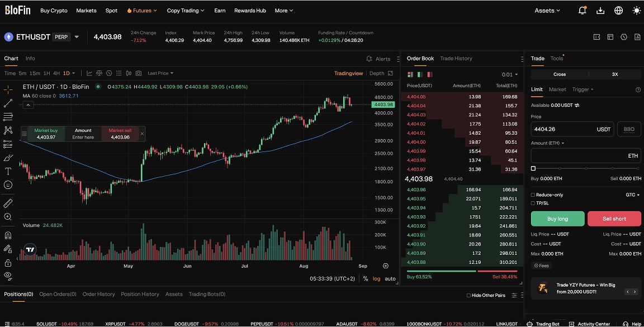Click the download app icon
Image resolution: width=644 pixels, height=327 pixels.
coord(600,11)
